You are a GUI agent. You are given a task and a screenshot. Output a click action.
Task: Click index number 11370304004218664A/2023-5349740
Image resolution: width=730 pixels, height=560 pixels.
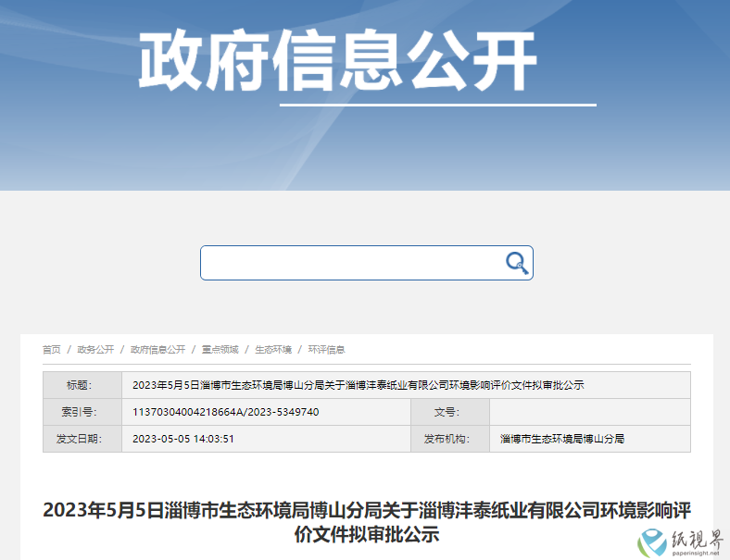click(226, 412)
